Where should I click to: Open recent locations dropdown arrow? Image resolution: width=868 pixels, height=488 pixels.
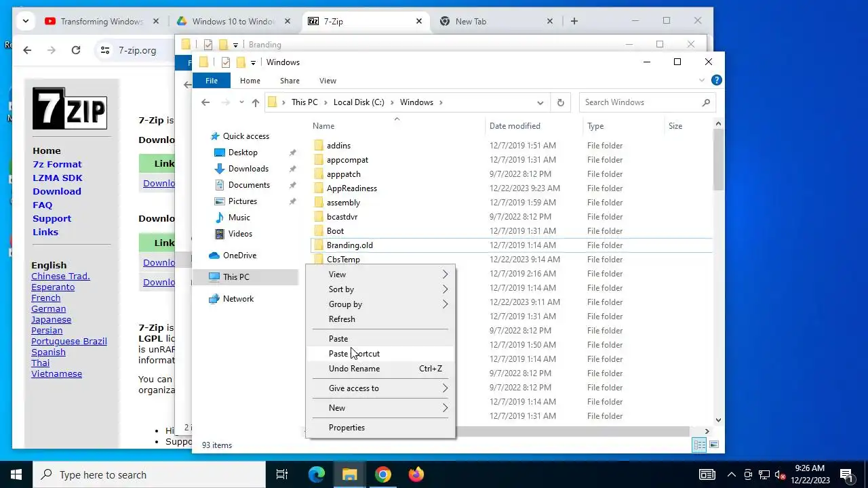[x=241, y=102]
